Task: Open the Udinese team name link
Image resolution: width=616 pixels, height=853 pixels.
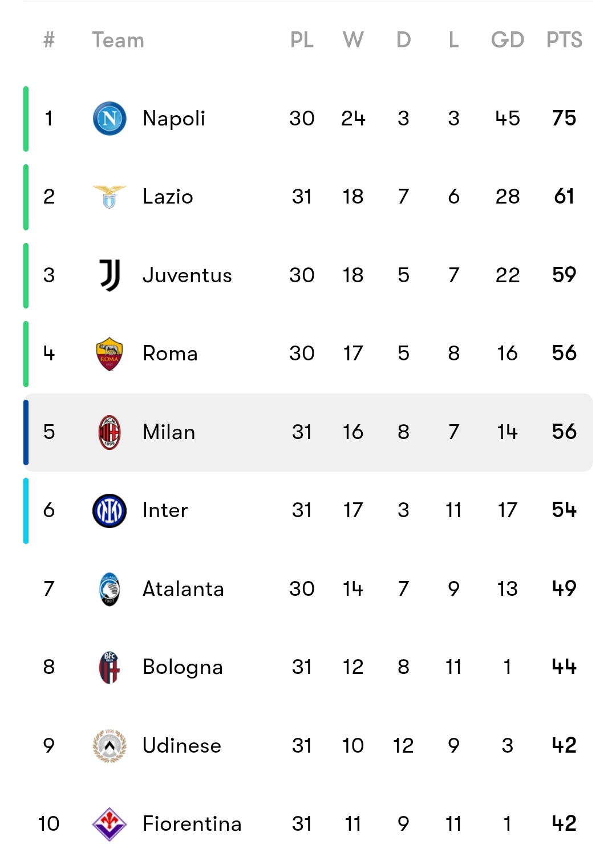Action: click(182, 746)
